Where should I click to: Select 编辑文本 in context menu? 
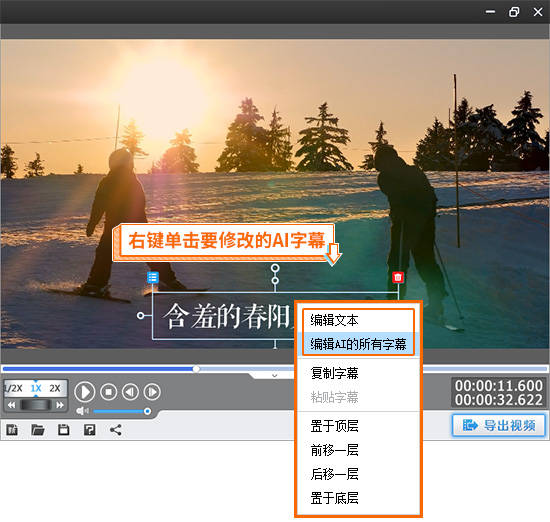pyautogui.click(x=358, y=320)
